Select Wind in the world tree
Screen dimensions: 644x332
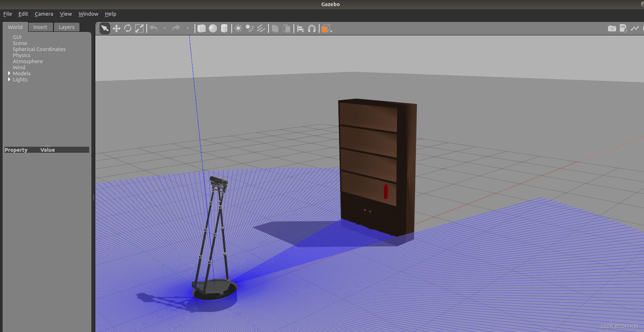[x=19, y=67]
